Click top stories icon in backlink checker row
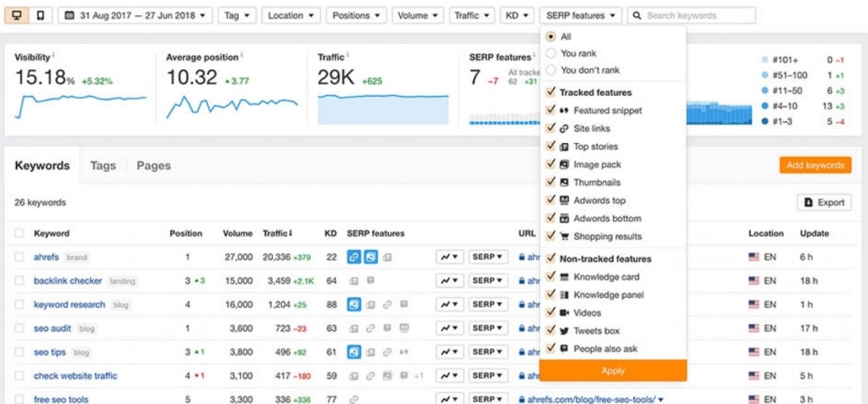Viewport: 868px width, 404px height. click(353, 281)
